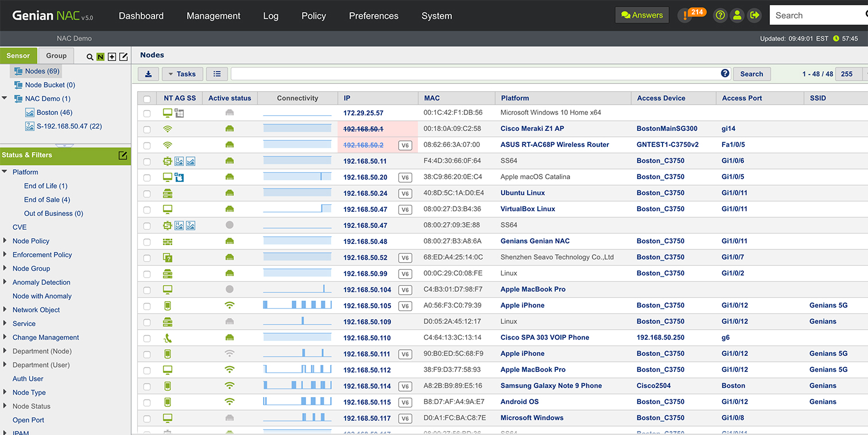Open the node search magnifier in the sidebar

[x=90, y=57]
